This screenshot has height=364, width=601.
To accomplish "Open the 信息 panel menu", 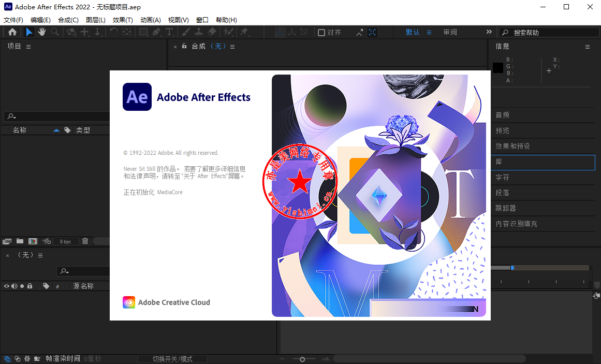I will [588, 47].
